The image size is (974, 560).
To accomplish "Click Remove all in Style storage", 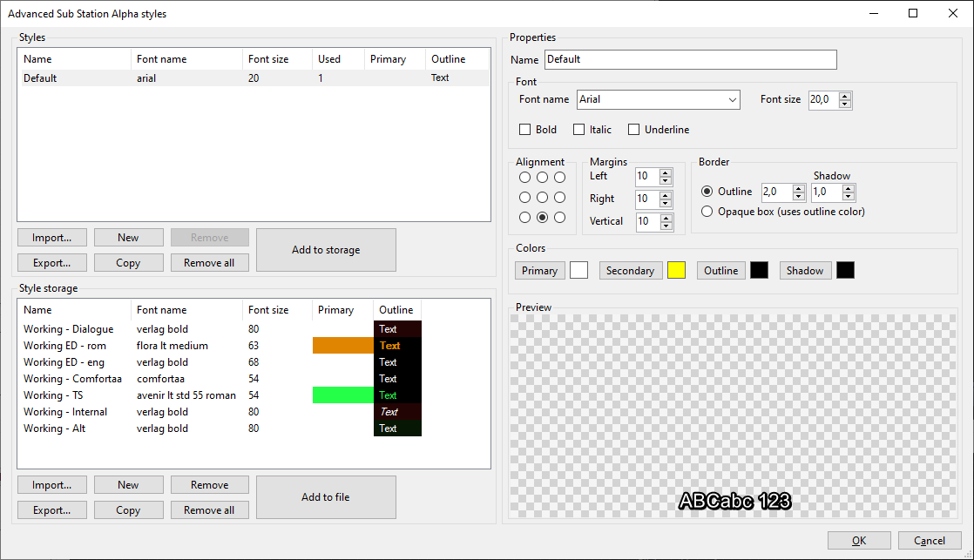I will coord(209,509).
